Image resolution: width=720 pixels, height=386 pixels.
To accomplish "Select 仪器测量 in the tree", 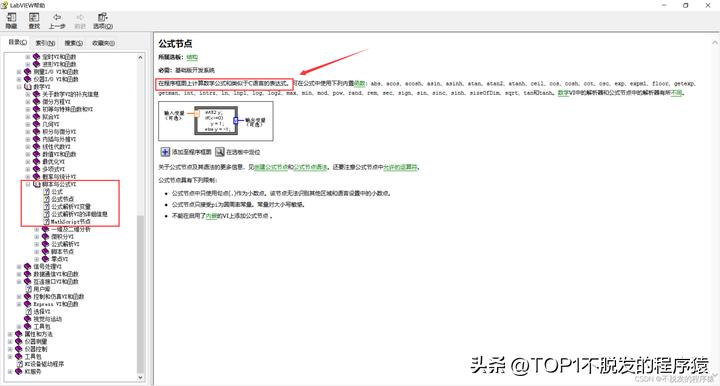I will [36, 341].
